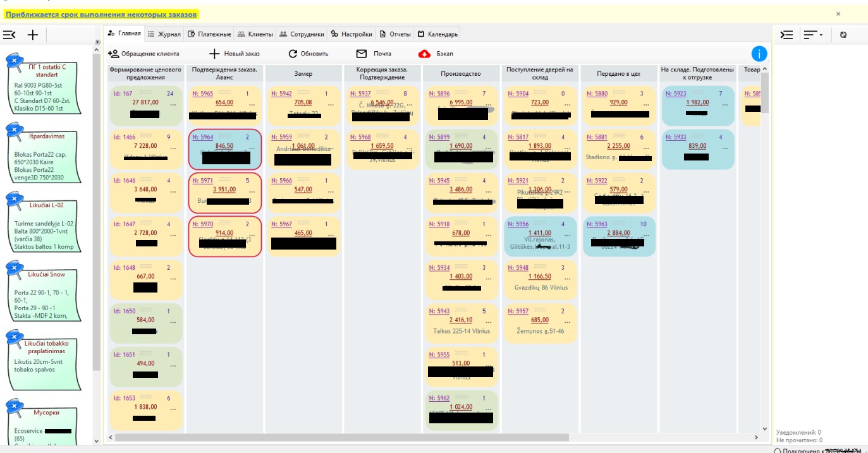Click the address Žemynos g.51-46 on card N: 5957
868x453 pixels.
[539, 331]
